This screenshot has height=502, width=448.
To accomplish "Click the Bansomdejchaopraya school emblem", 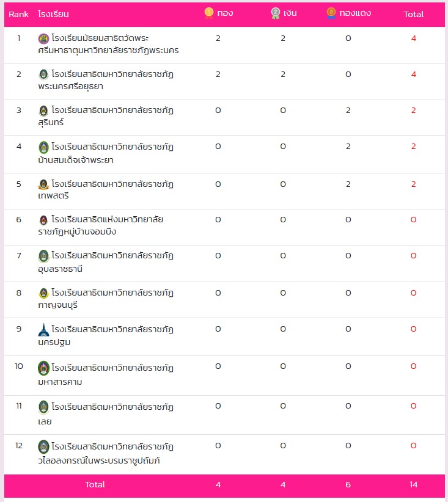I will point(43,147).
